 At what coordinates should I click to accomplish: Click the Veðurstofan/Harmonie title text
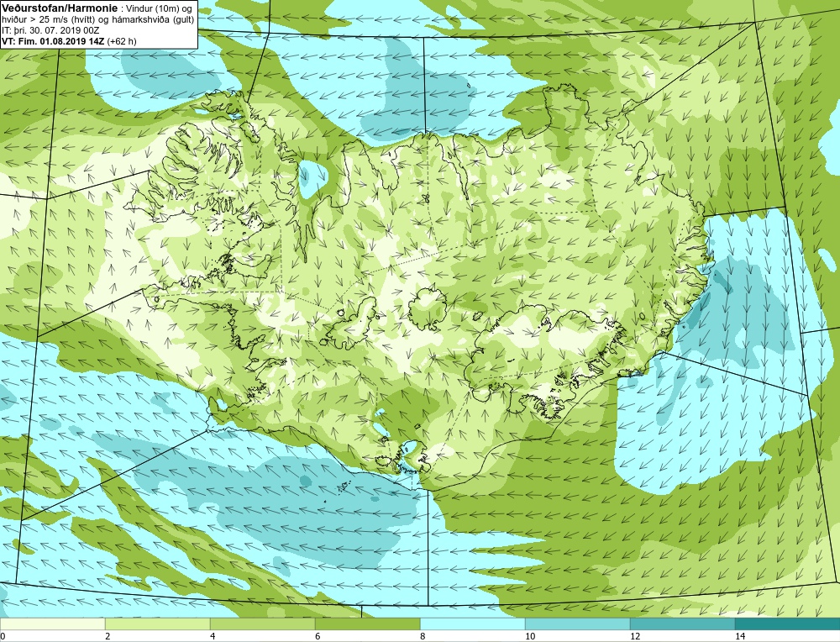[59, 8]
